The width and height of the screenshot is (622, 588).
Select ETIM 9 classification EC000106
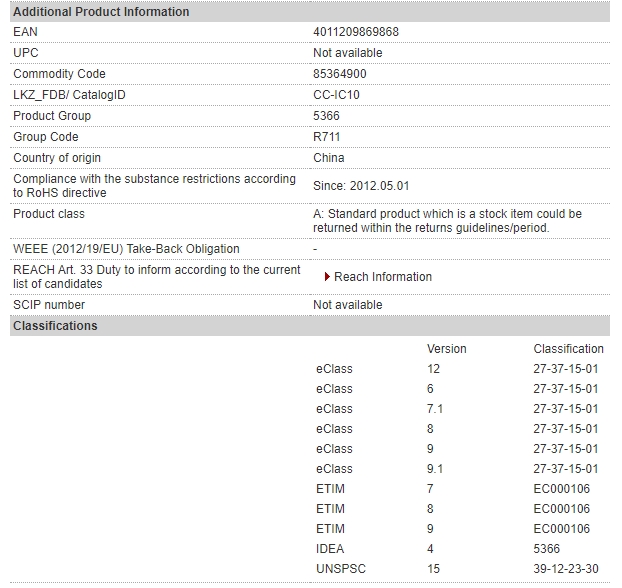pos(562,529)
